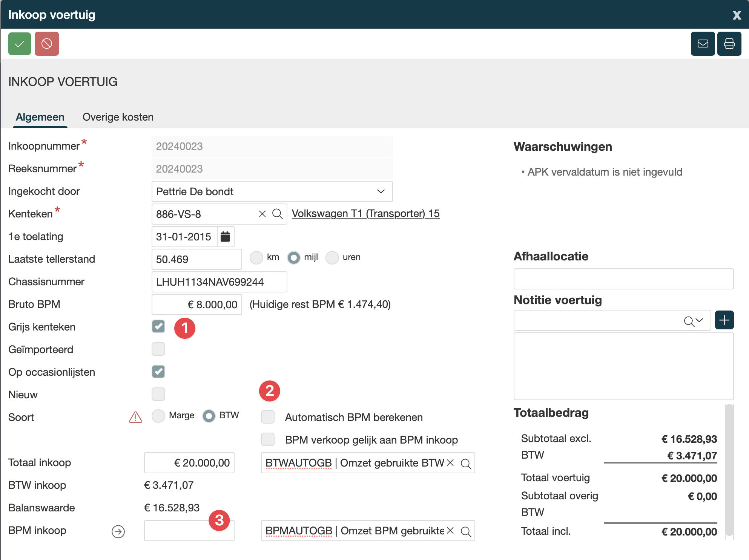Select the Marge radio button
749x560 pixels.
(x=158, y=416)
